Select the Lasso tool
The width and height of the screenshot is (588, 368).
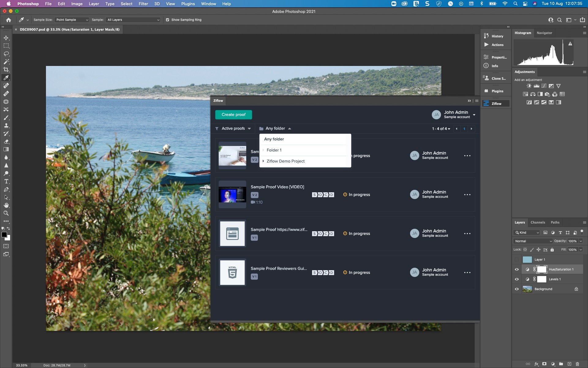point(6,53)
